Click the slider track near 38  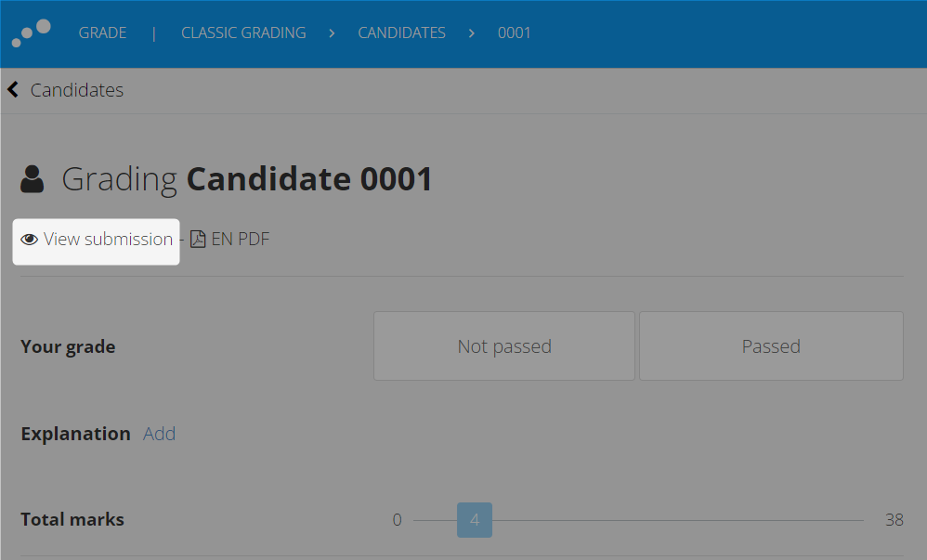tap(852, 520)
